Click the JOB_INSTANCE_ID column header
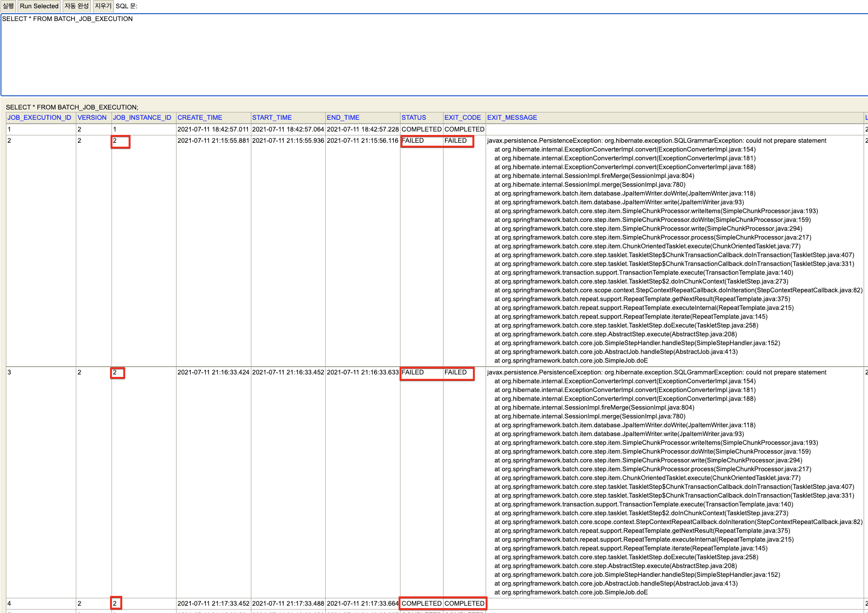 [142, 118]
